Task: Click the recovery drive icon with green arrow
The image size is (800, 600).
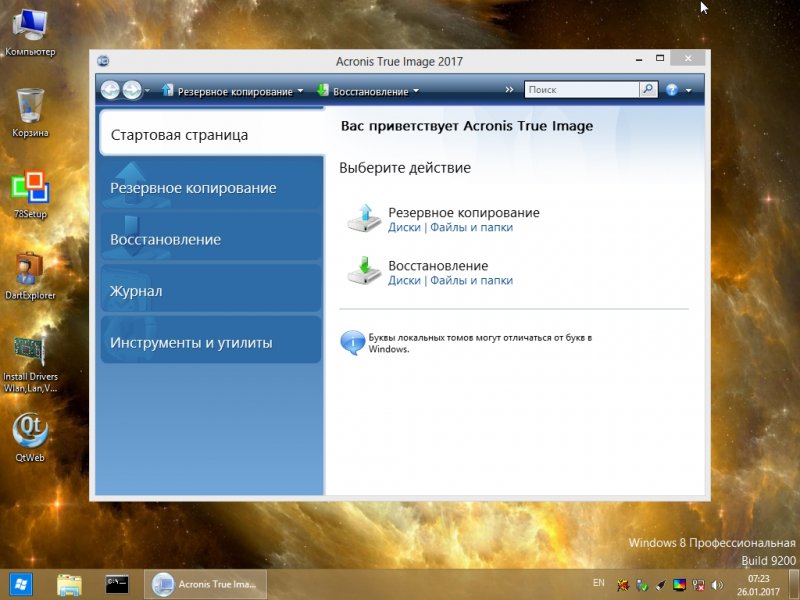Action: pos(364,271)
